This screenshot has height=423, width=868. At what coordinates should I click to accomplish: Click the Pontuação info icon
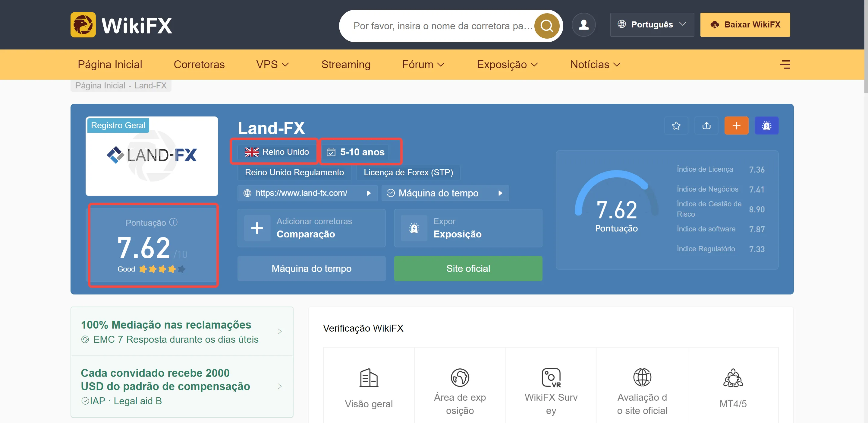[173, 222]
